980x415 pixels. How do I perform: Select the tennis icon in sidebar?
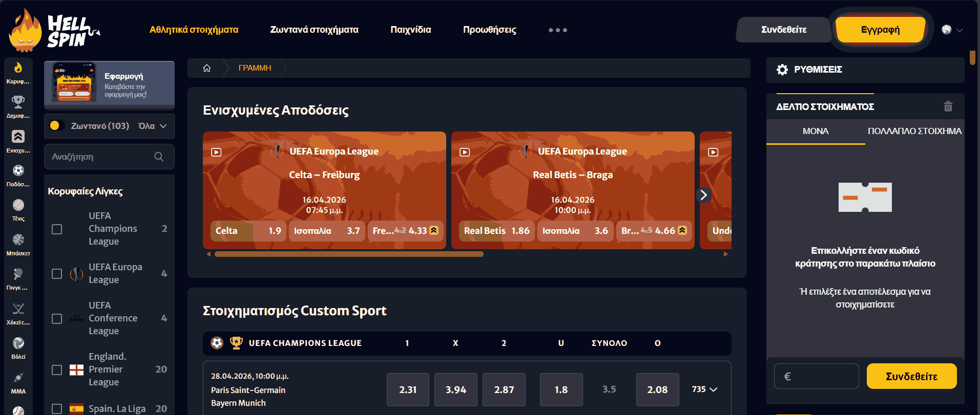point(18,206)
